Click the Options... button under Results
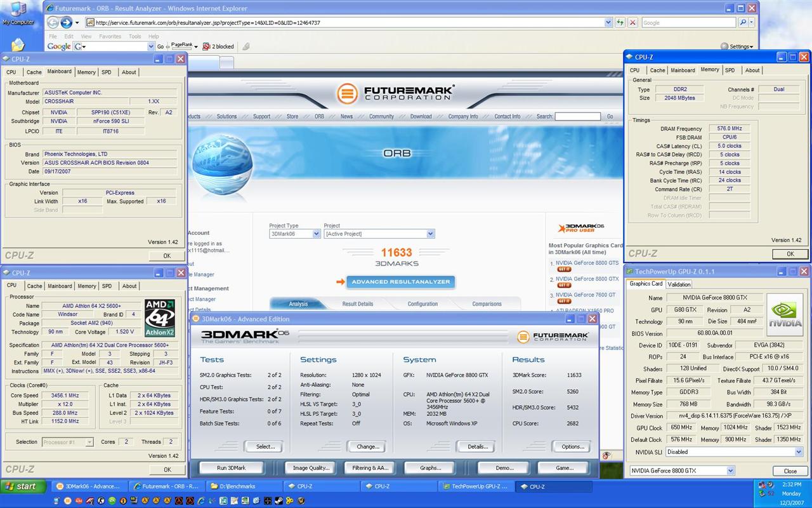812x508 pixels. (x=573, y=446)
